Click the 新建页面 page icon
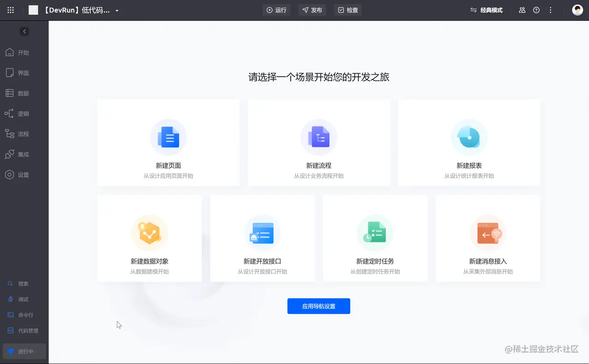 click(168, 137)
